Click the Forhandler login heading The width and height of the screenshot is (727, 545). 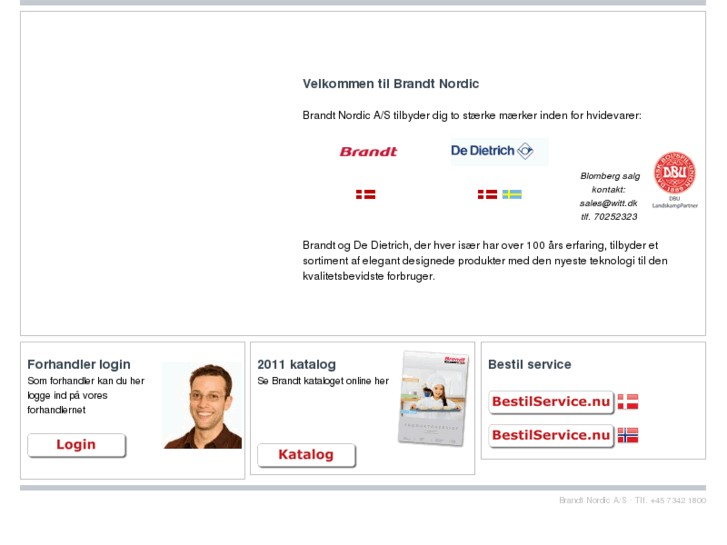[x=79, y=365]
